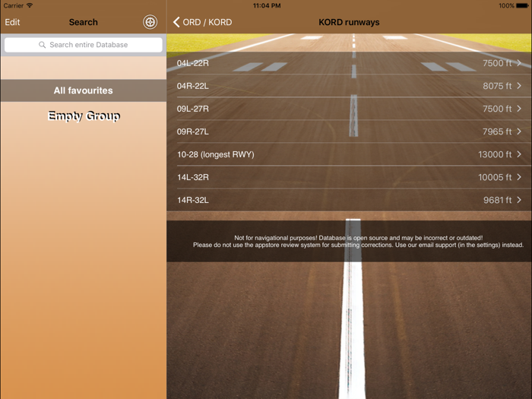Open runway 09L-27R chevron

coord(519,109)
